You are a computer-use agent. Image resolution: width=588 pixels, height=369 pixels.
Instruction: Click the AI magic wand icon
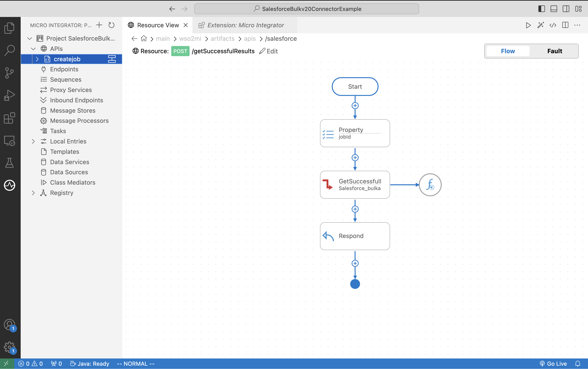tap(540, 25)
